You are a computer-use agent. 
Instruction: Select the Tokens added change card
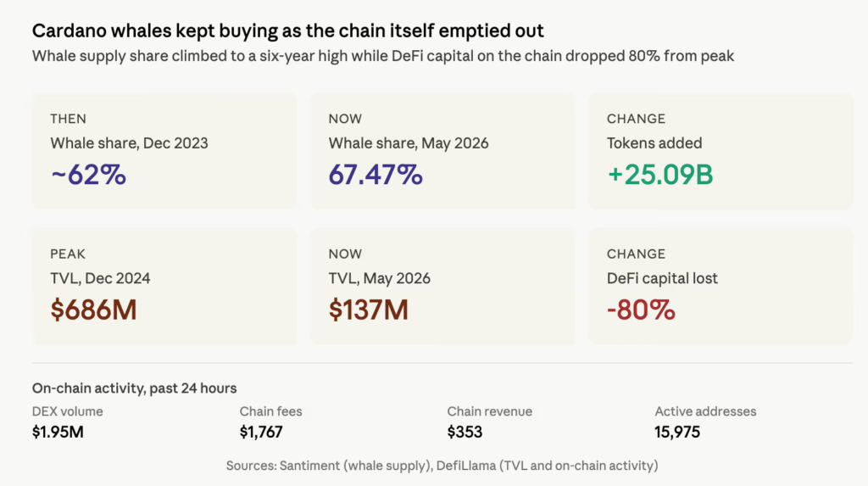tap(721, 151)
